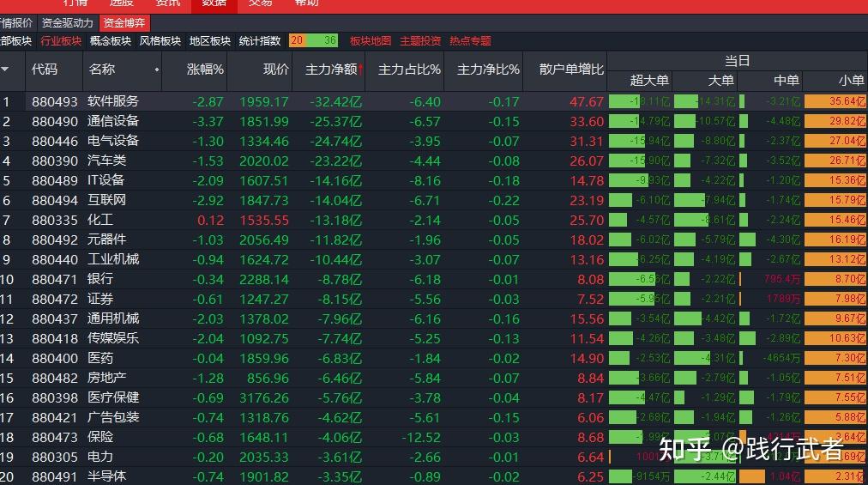Switch to the 资金驱动力 tab

point(67,23)
